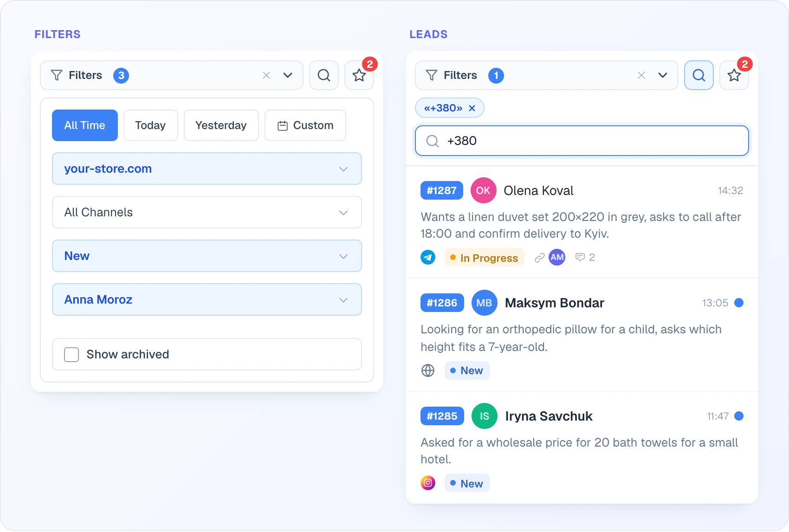Image resolution: width=789 pixels, height=532 pixels.
Task: Clear filters with X in Filters panel
Action: [266, 75]
